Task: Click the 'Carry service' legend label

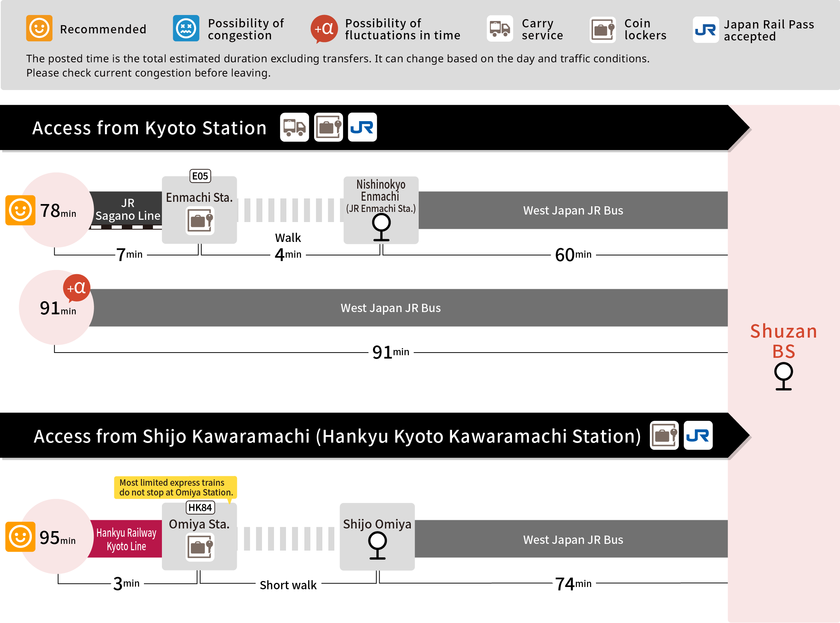Action: point(542,29)
